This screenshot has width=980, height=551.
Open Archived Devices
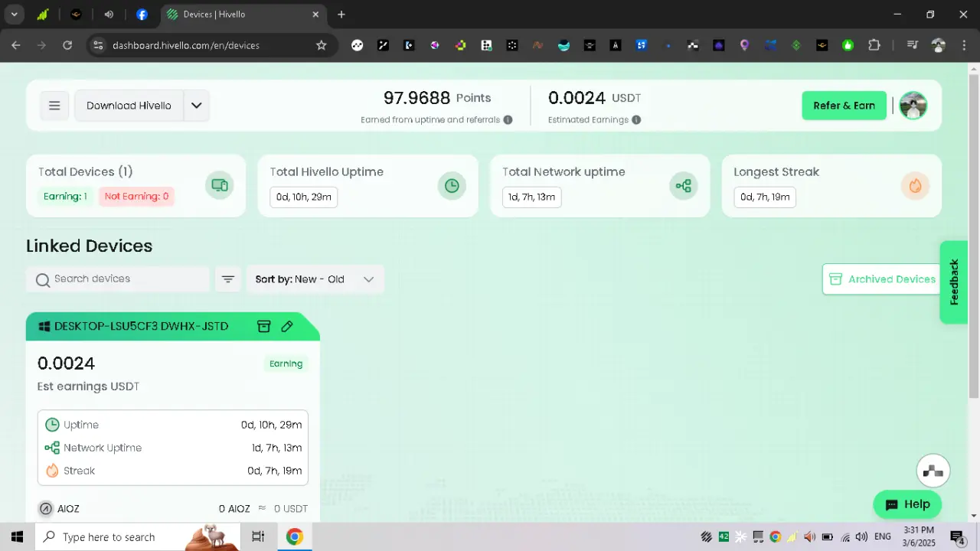pos(883,279)
